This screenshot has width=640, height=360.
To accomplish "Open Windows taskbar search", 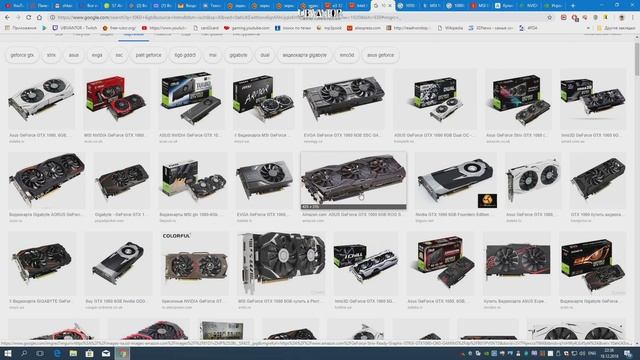I will [x=24, y=353].
